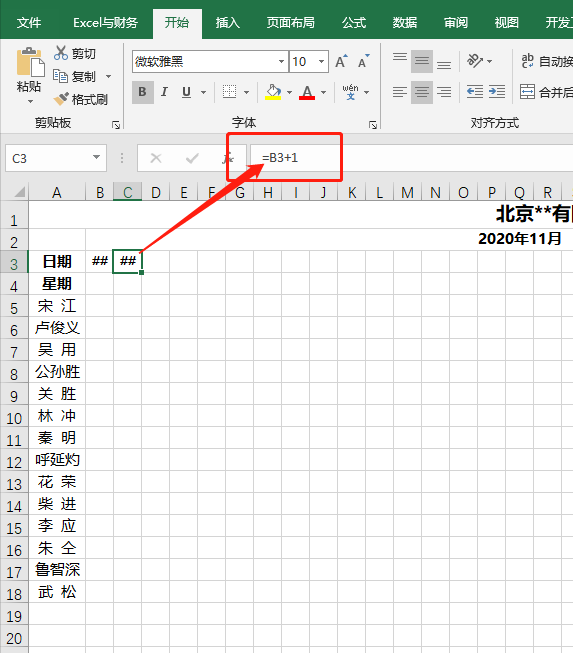Toggle bold formatting

pyautogui.click(x=142, y=92)
